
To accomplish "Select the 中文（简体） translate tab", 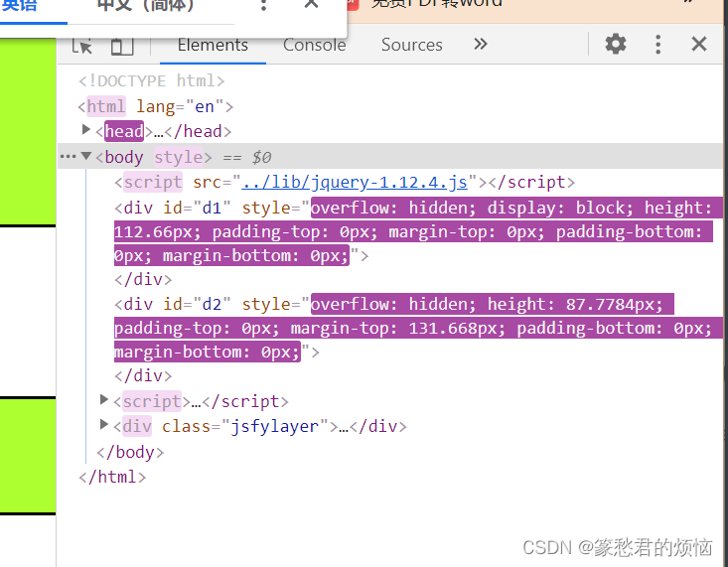I will coord(145,6).
